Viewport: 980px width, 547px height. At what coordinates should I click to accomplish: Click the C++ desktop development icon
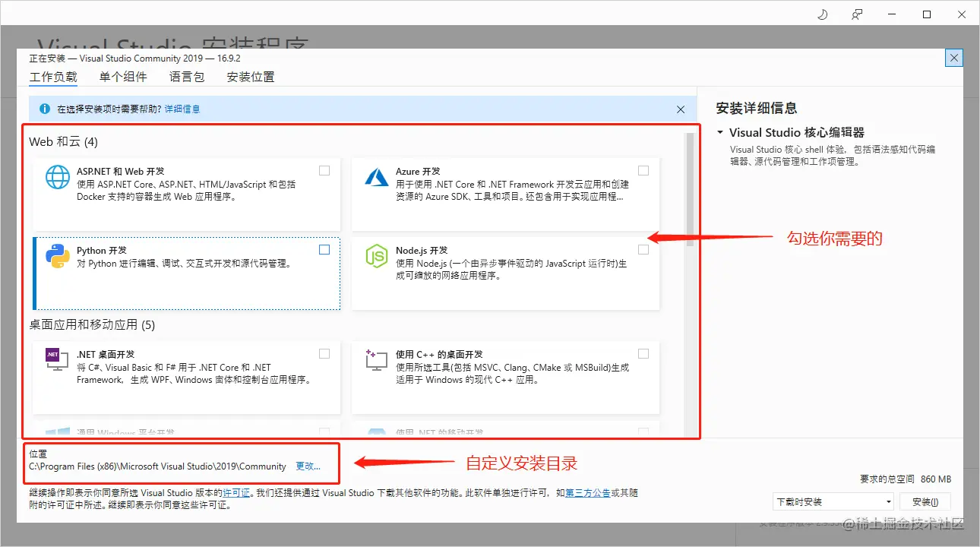tap(377, 359)
